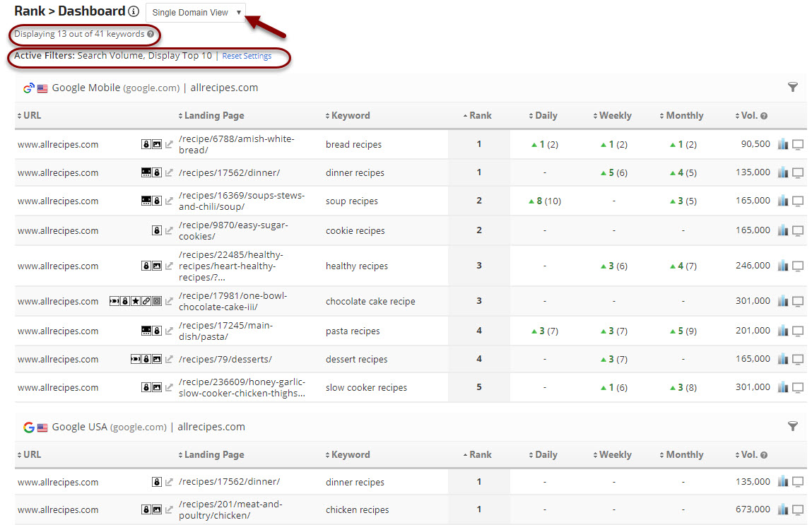Click pasta recipes monthly change 5 (9)
Viewport: 812px width, 525px height.
(683, 331)
